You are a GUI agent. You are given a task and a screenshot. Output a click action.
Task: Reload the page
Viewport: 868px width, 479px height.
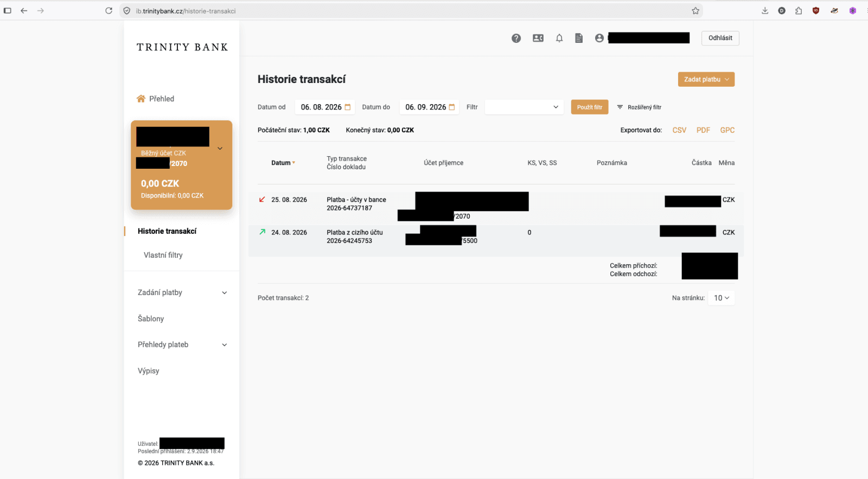pos(108,11)
